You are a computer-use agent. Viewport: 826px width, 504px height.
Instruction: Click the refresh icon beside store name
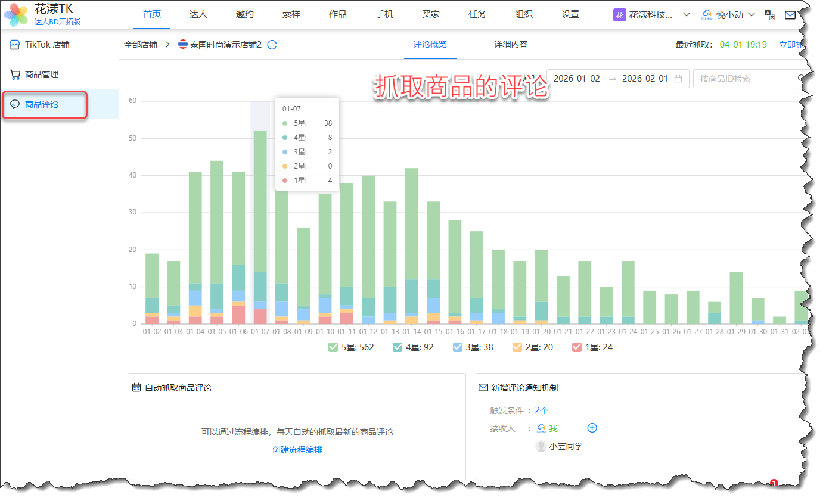click(x=272, y=45)
